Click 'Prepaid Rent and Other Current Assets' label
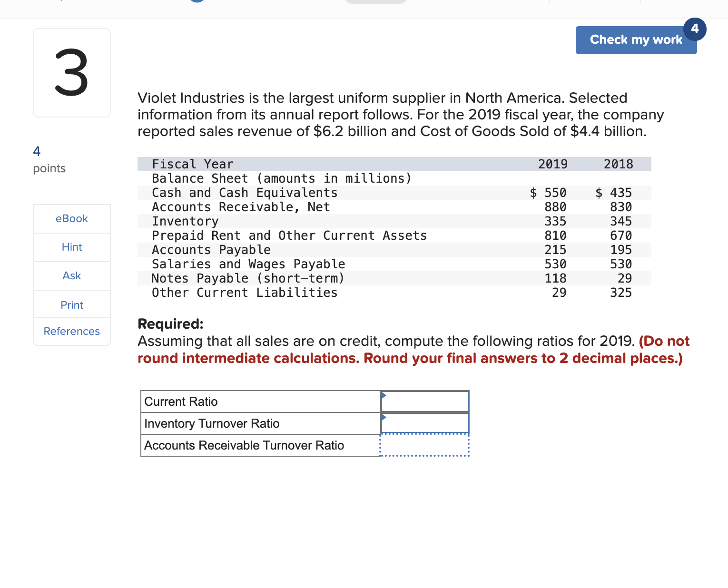Image resolution: width=728 pixels, height=588 pixels. click(x=289, y=235)
